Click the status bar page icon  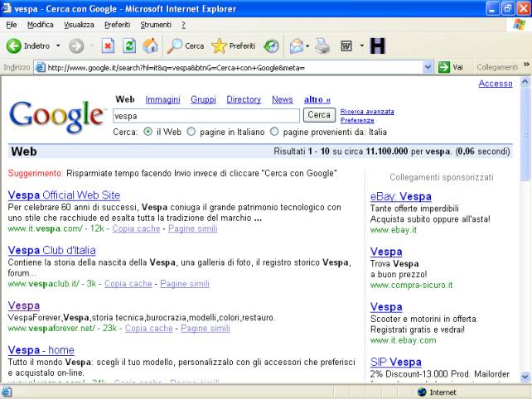7,392
